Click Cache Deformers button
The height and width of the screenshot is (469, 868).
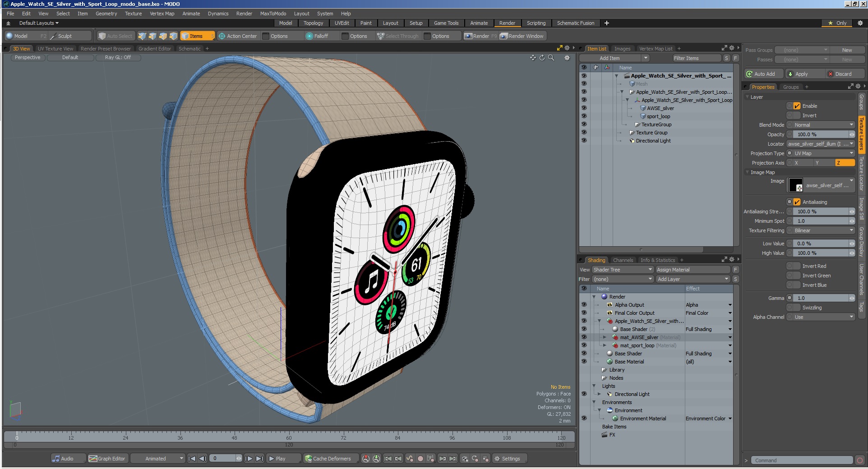pos(331,459)
